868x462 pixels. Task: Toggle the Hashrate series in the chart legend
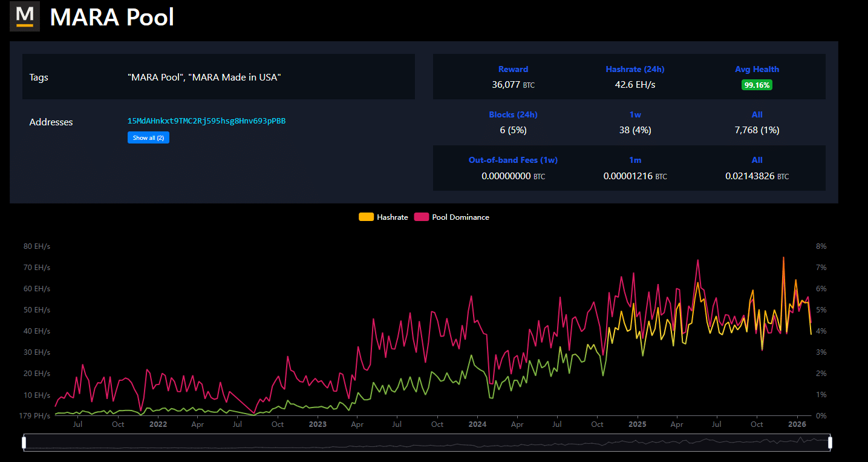pos(391,217)
